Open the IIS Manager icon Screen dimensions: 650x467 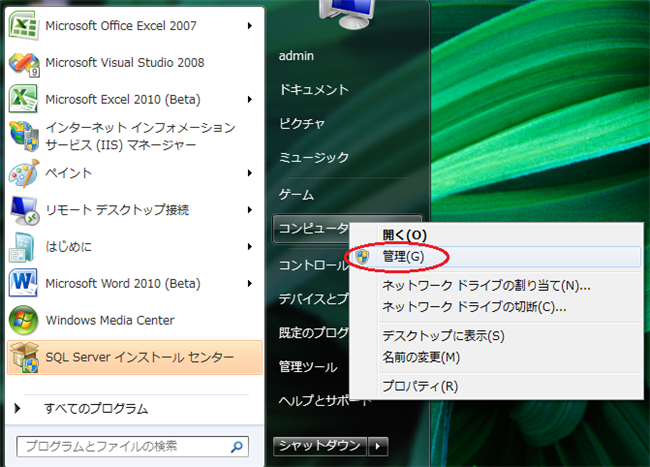pyautogui.click(x=24, y=136)
